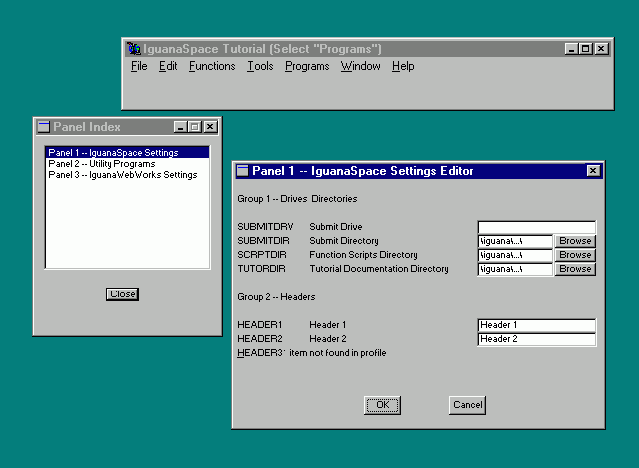
Task: Click the TUTORDIR label
Action: point(261,269)
